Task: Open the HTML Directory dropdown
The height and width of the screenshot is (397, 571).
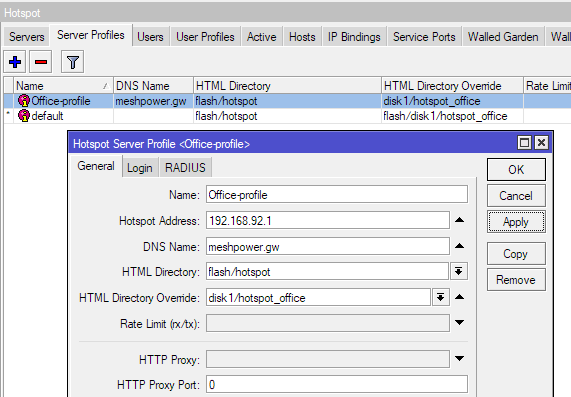Action: click(458, 271)
